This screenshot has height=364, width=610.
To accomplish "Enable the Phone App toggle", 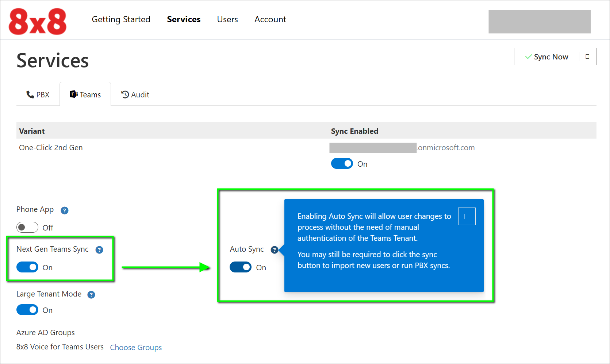I will 27,227.
